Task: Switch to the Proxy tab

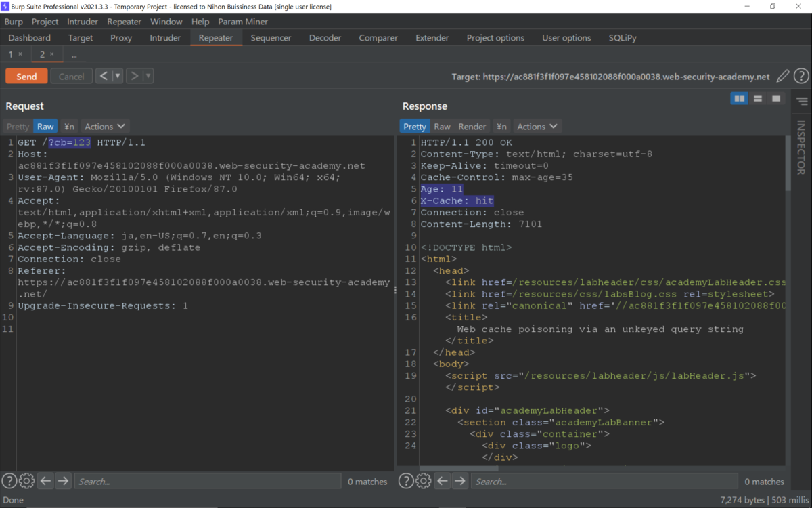Action: (x=121, y=38)
